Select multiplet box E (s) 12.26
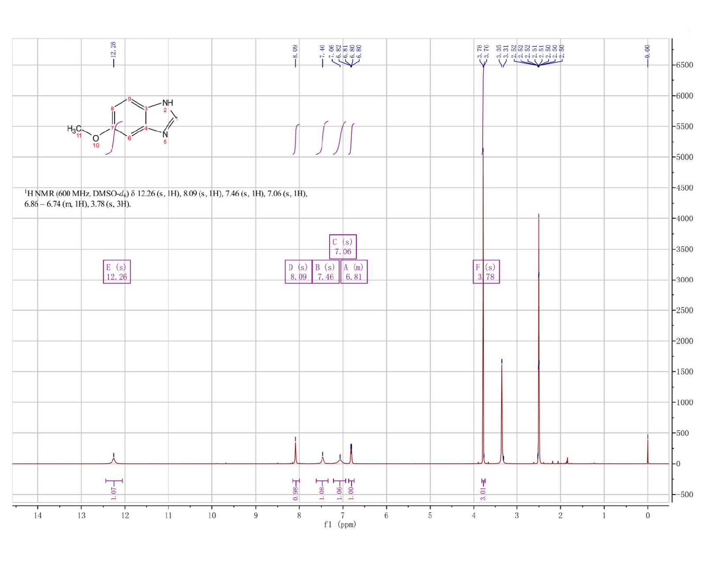Image resolution: width=728 pixels, height=563 pixels. coord(117,272)
